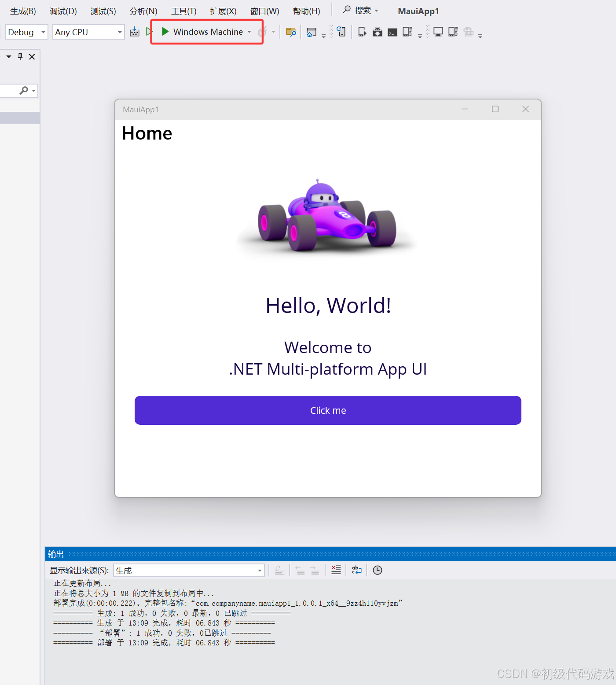Click the Find in Files folder icon

tap(291, 32)
